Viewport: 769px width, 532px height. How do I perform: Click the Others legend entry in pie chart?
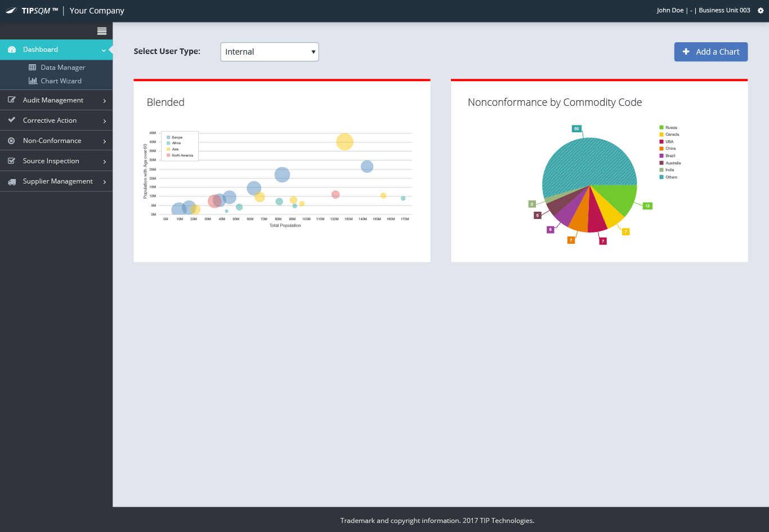coord(668,177)
